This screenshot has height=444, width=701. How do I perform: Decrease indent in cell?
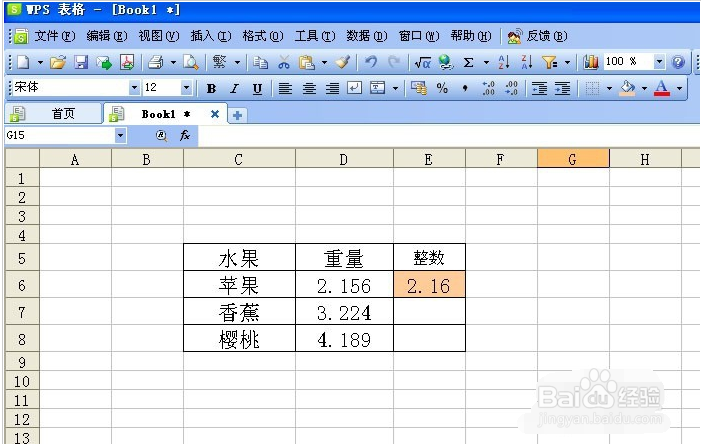(x=539, y=89)
